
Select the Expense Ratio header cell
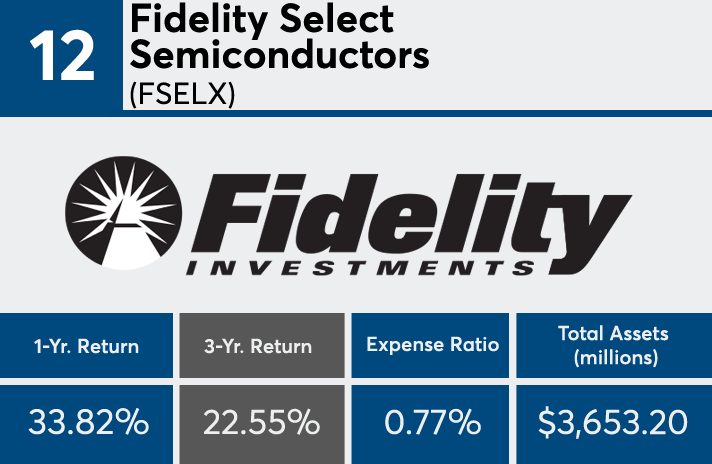[x=430, y=345]
